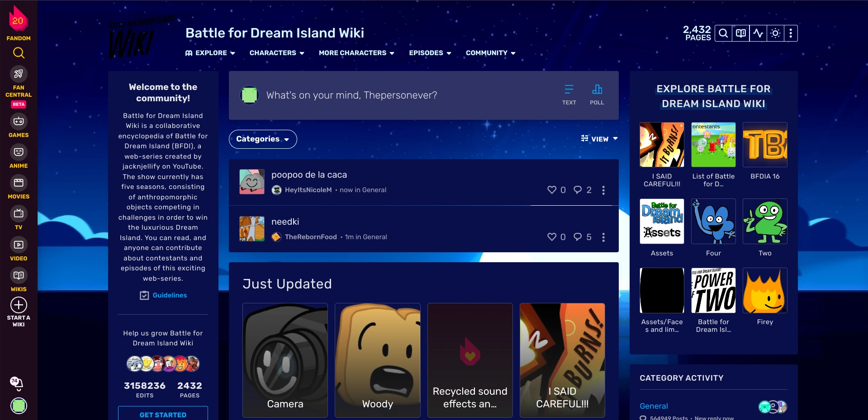Viewport: 868px width, 420px height.
Task: Open notifications bell with 74 badge
Action: (18, 383)
